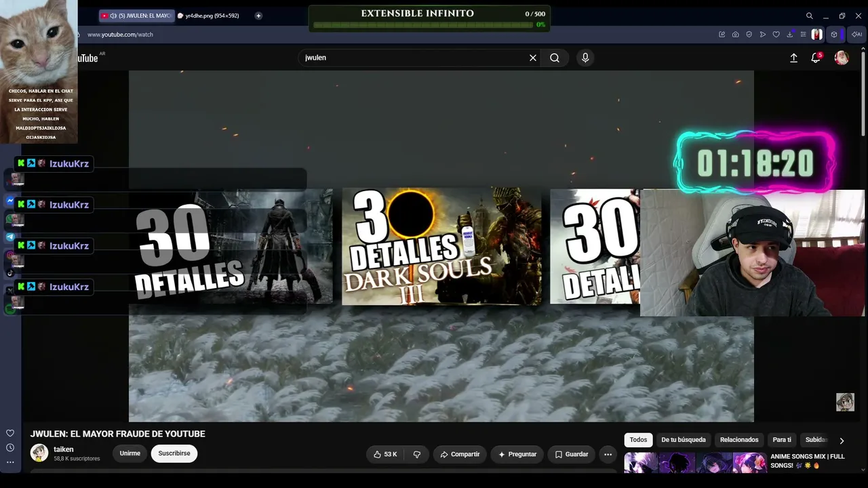Open sidebar history clock icon
The width and height of the screenshot is (868, 488).
(10, 447)
